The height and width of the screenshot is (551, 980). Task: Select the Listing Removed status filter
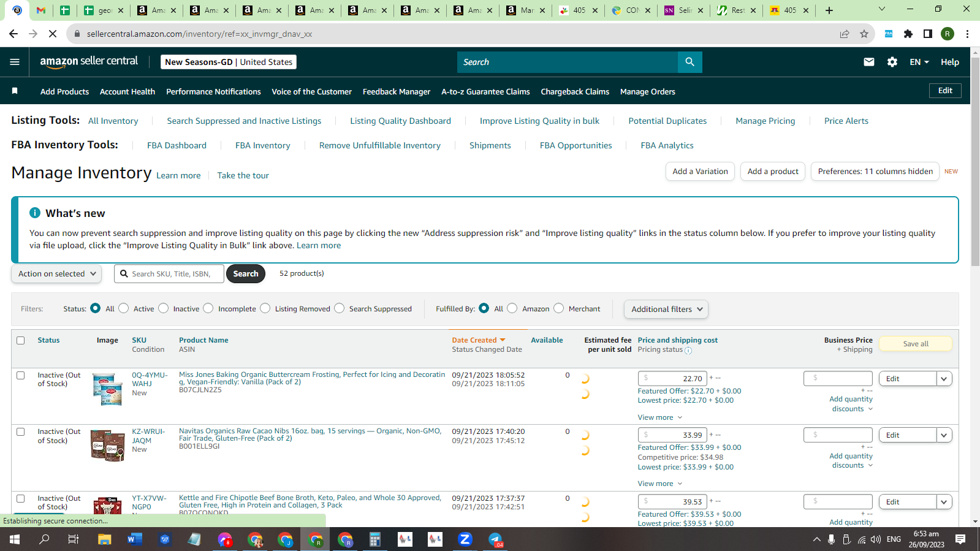coord(265,308)
